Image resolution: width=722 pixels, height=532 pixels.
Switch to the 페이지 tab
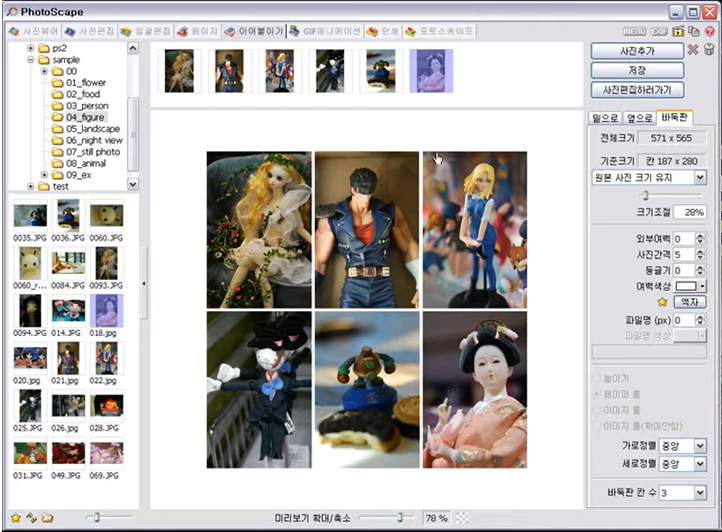(x=198, y=31)
